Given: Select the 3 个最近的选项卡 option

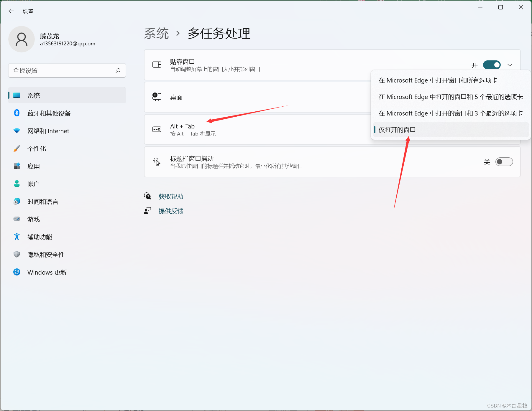Looking at the screenshot, I should 451,113.
